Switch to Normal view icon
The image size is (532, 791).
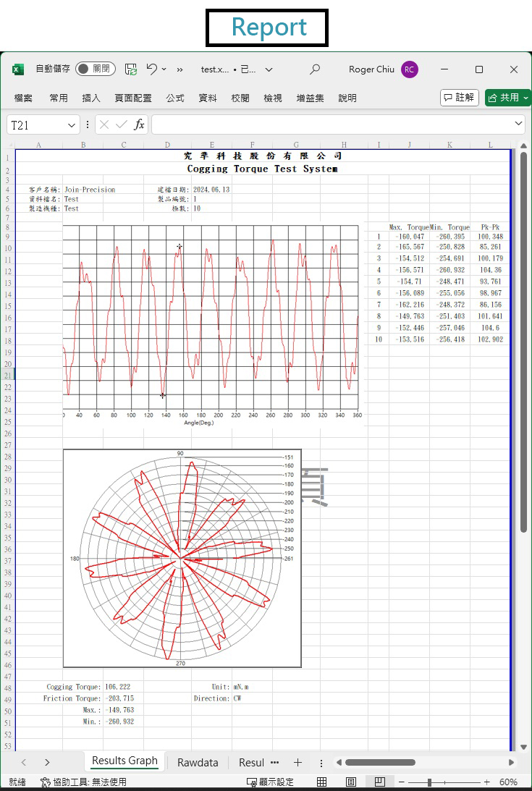pyautogui.click(x=321, y=782)
